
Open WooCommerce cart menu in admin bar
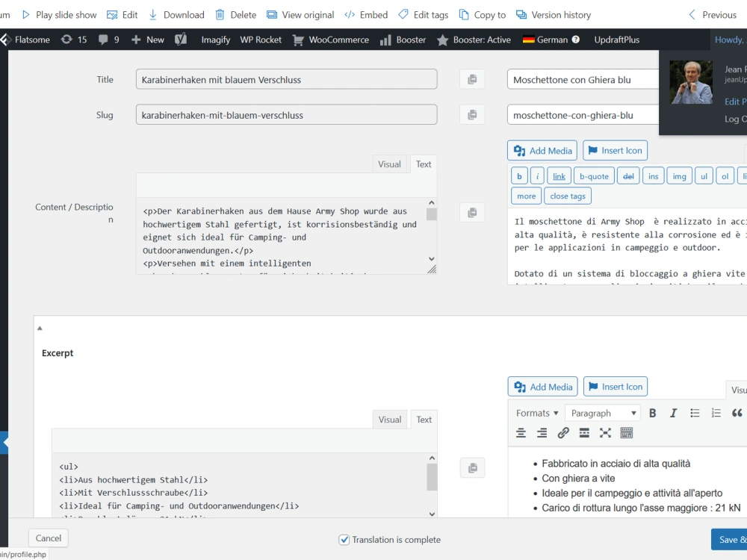pos(331,40)
